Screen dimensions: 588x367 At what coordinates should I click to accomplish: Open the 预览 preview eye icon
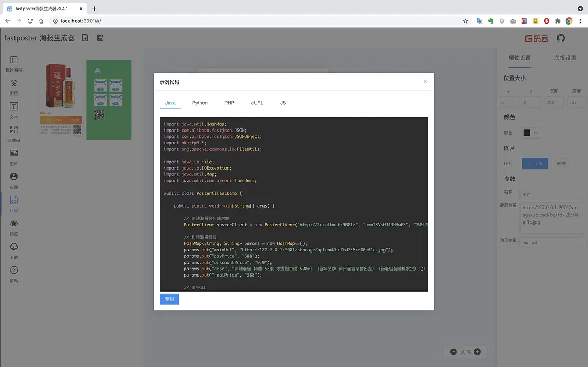pyautogui.click(x=14, y=224)
